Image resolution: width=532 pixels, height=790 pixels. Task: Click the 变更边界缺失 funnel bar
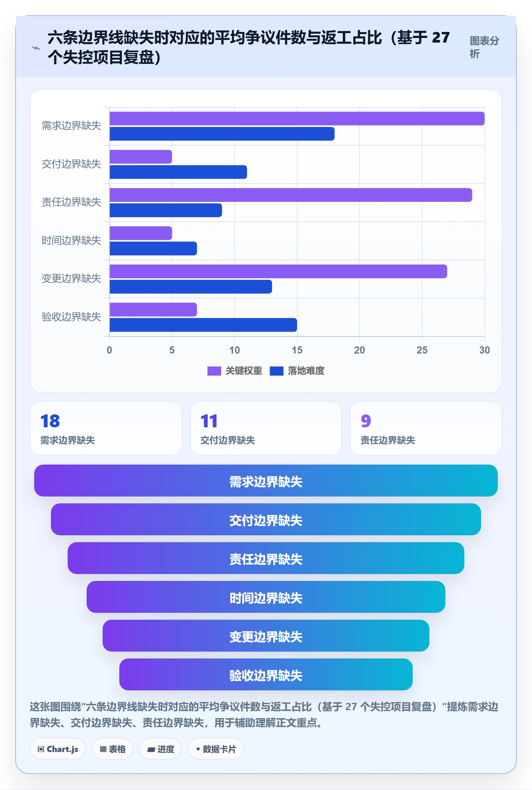tap(266, 636)
